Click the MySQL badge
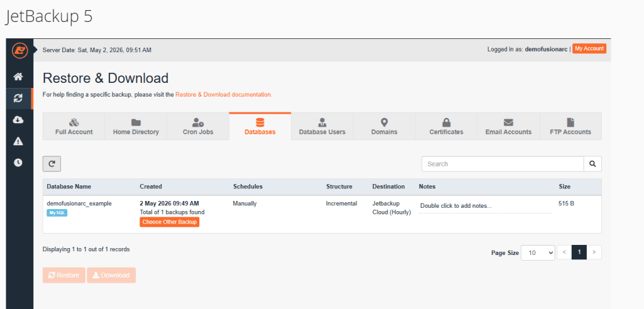Screen dimensions: 644x309 coord(57,213)
